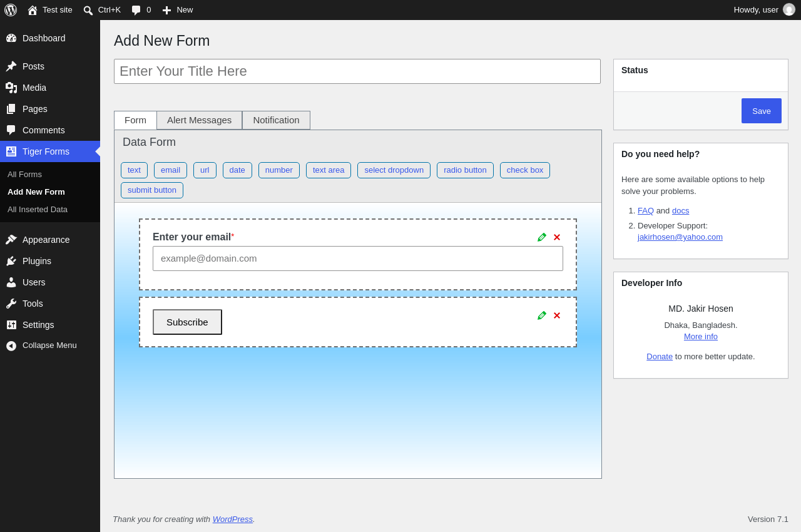Click the form title input field
801x532 pixels.
coord(357,71)
